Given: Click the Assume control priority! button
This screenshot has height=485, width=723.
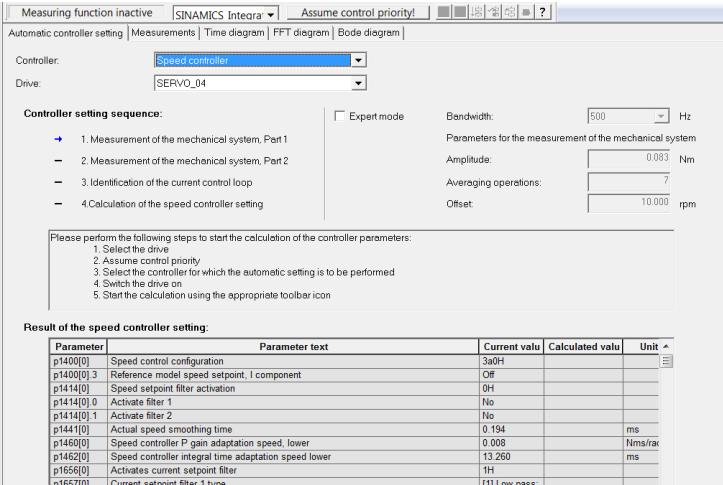Looking at the screenshot, I should point(358,12).
